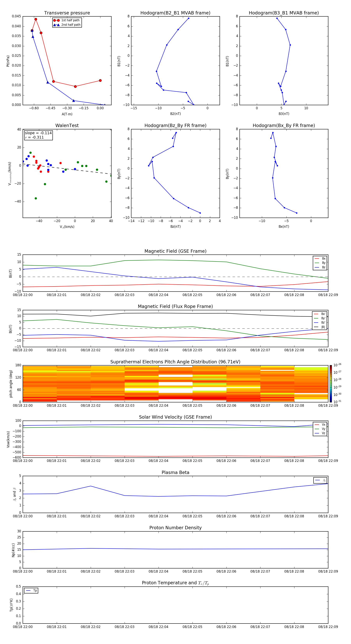This screenshot has width=351, height=644.
Task: Click By legend entry in GSE magnetic plot
Action: coord(320,263)
